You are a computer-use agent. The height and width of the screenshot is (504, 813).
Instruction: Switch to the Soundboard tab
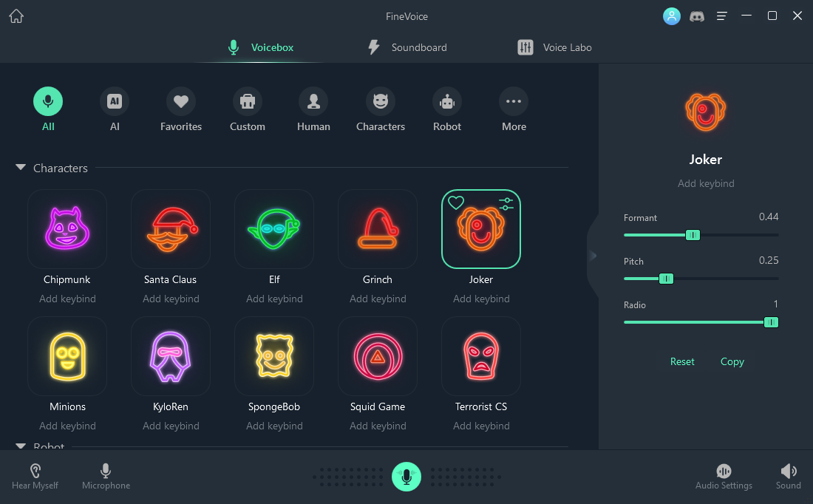(407, 47)
